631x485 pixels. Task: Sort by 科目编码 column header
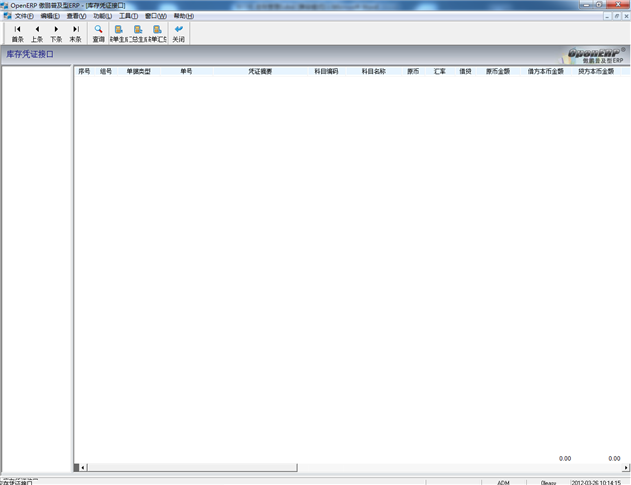[326, 72]
